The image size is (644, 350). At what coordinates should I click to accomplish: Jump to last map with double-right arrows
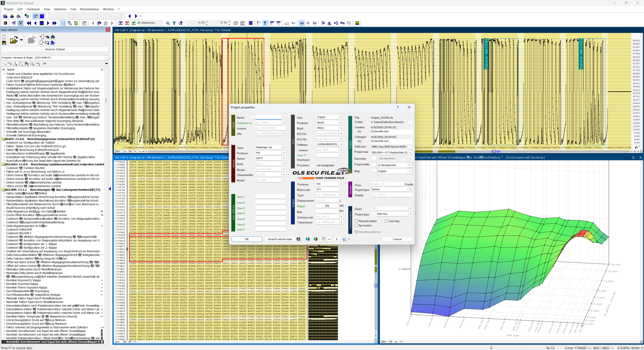point(54,23)
